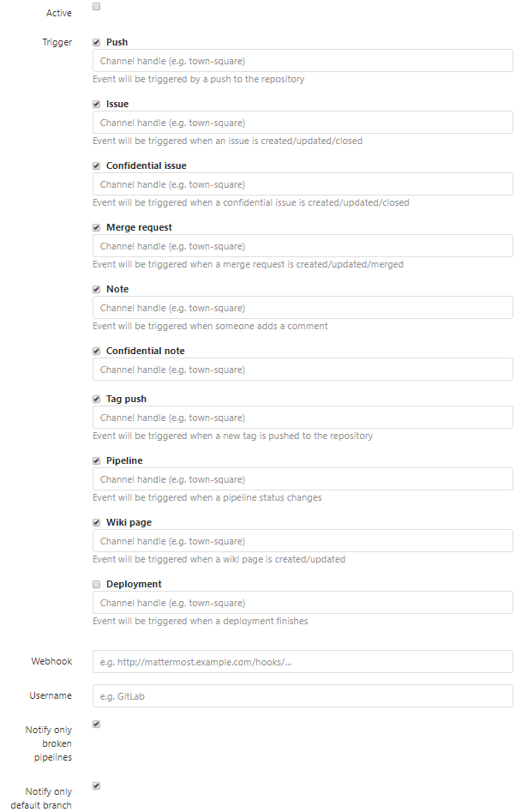This screenshot has height=812, width=521.
Task: Toggle the Note trigger checkbox
Action: click(97, 289)
